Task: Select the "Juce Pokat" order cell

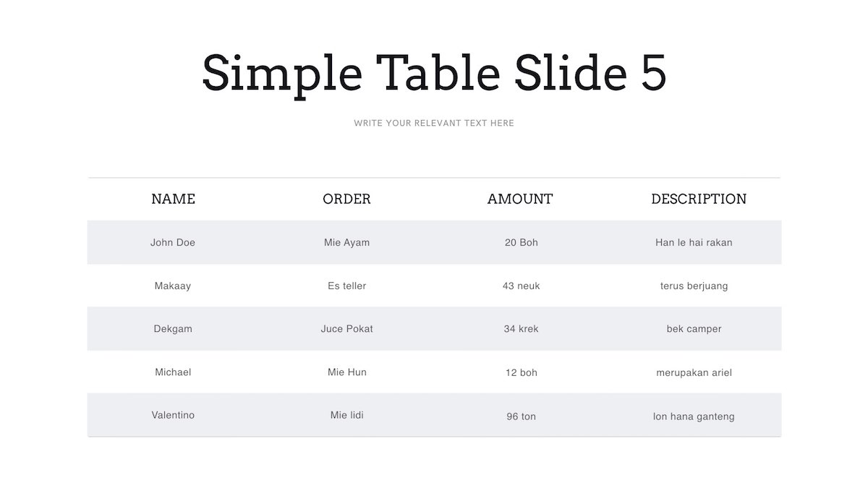Action: [x=346, y=329]
